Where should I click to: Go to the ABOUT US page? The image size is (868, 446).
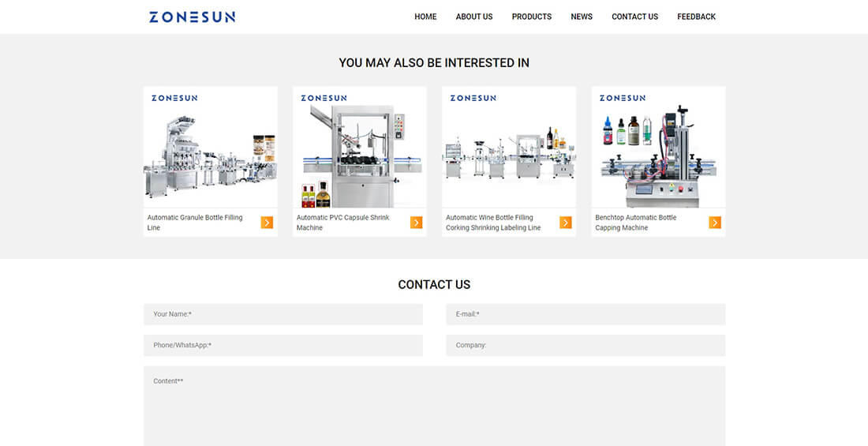pos(474,17)
